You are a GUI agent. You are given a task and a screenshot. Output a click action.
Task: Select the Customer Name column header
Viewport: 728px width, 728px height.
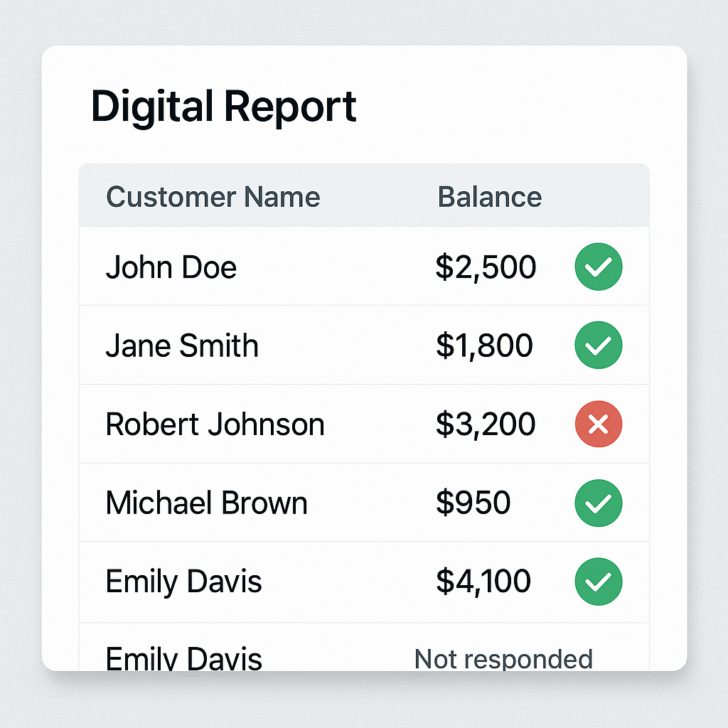pos(213,197)
